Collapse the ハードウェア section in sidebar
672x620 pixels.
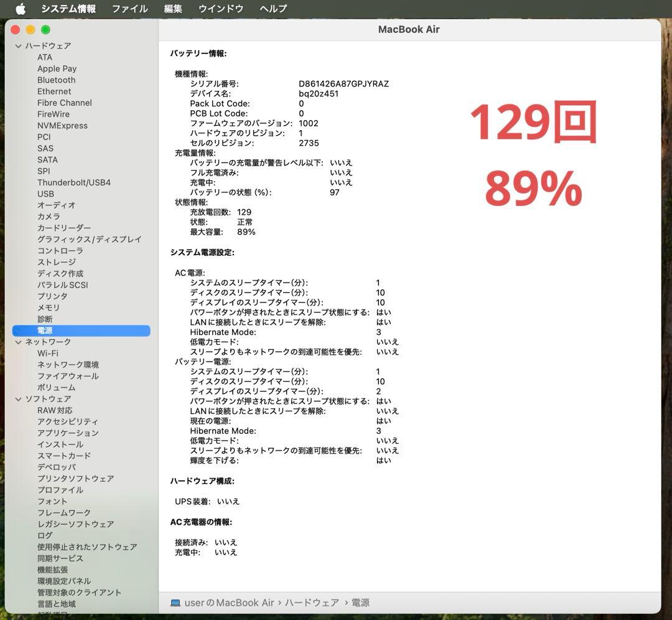(x=19, y=45)
